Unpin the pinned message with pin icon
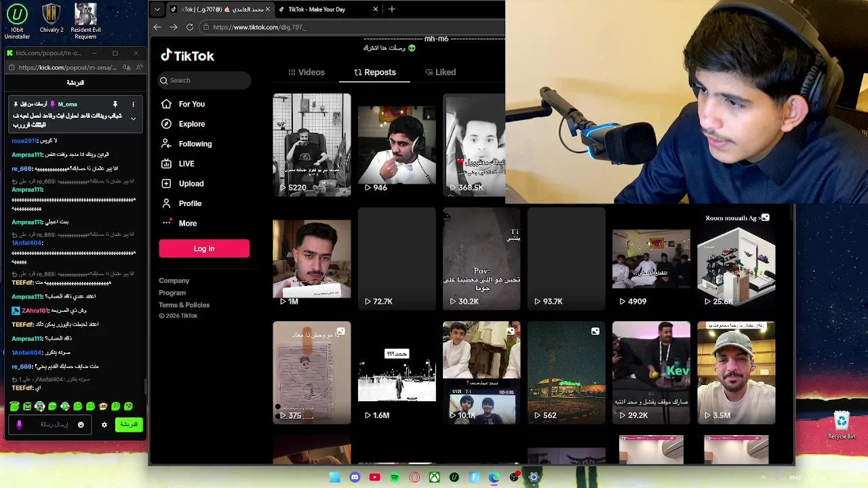 coord(115,104)
